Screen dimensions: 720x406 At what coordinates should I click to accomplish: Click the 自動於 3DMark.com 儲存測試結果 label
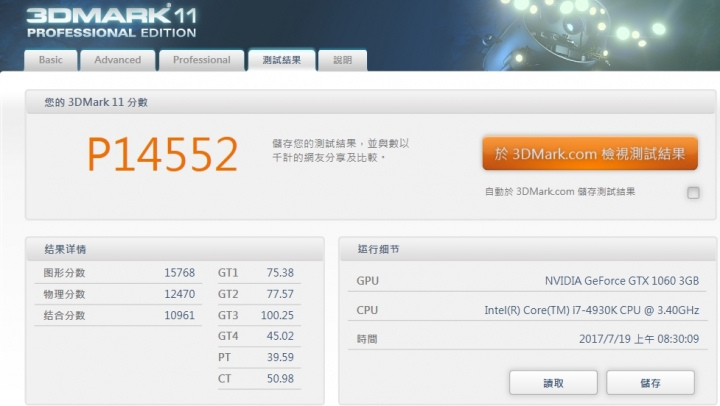(x=560, y=192)
